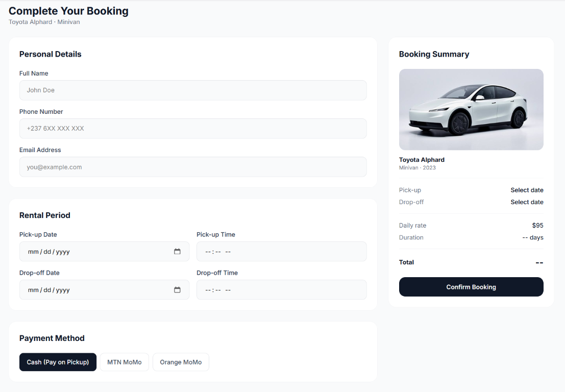Choose Orange MoMo payment method
Image resolution: width=565 pixels, height=392 pixels.
click(x=181, y=362)
